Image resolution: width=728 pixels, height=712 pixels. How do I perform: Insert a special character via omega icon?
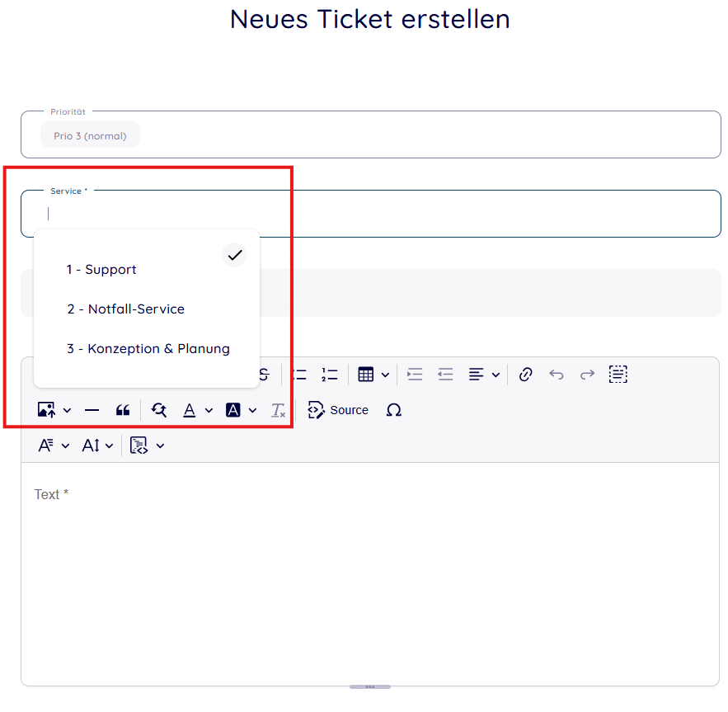point(394,410)
